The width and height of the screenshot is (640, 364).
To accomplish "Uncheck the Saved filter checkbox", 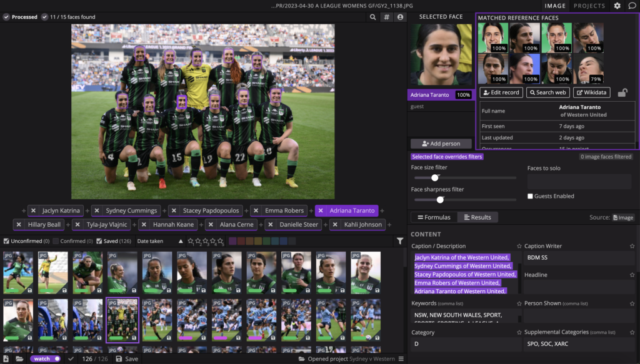I will click(x=99, y=241).
